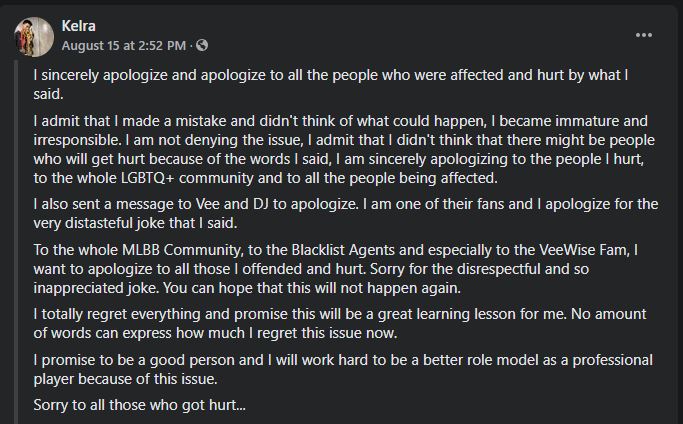Open Kelra's profile picture avatar
683x424 pixels.
point(34,37)
